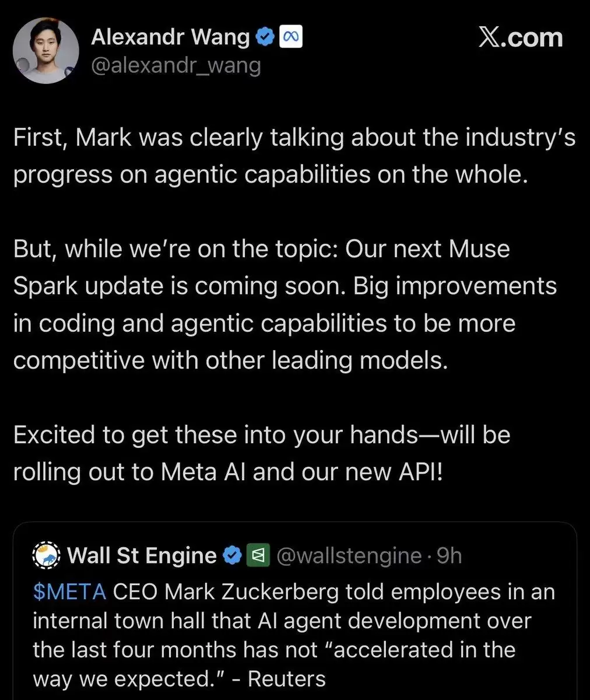590x700 pixels.
Task: Click the Muse Spark update paragraph
Action: pyautogui.click(x=285, y=304)
